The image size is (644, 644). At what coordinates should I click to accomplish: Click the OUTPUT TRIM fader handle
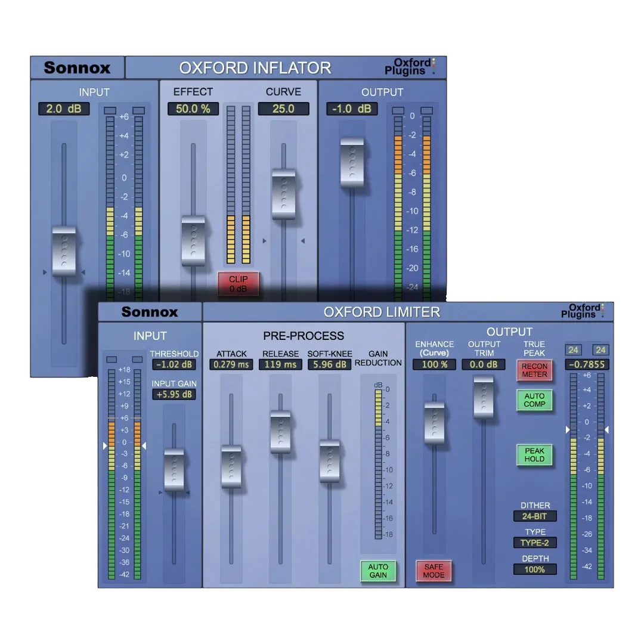pos(484,397)
